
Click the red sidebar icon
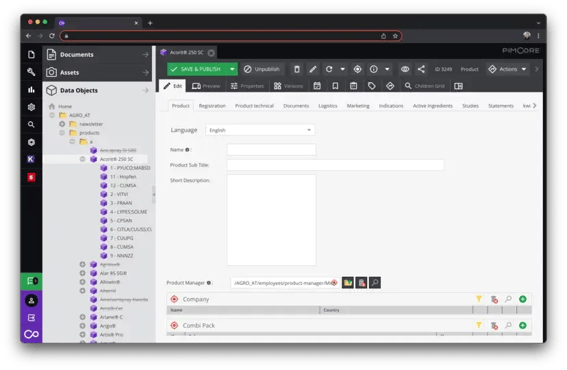[31, 177]
